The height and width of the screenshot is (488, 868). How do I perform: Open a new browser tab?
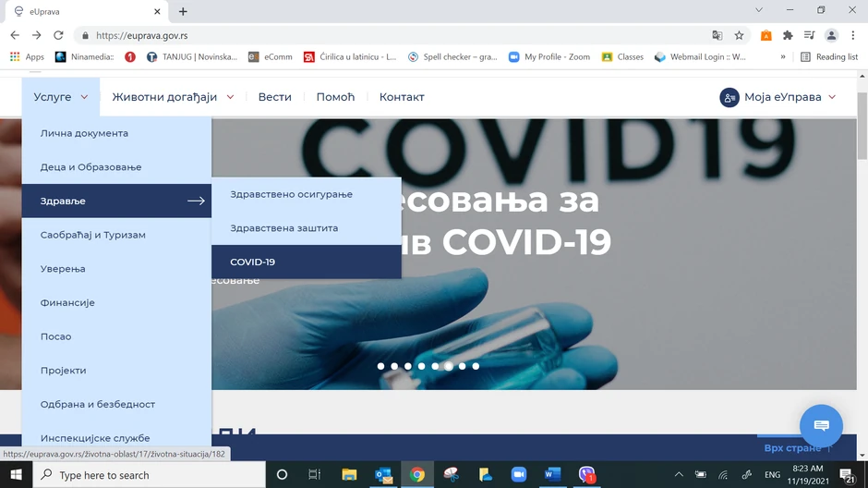pos(183,11)
